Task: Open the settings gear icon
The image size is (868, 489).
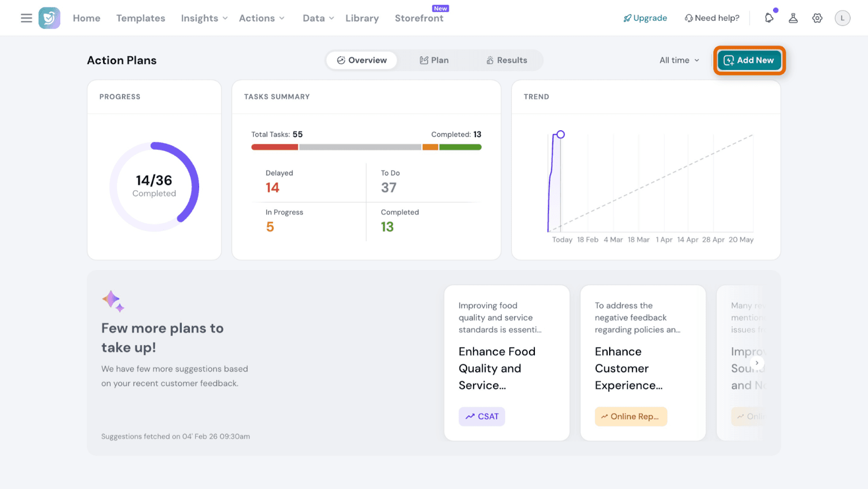Action: pyautogui.click(x=817, y=18)
